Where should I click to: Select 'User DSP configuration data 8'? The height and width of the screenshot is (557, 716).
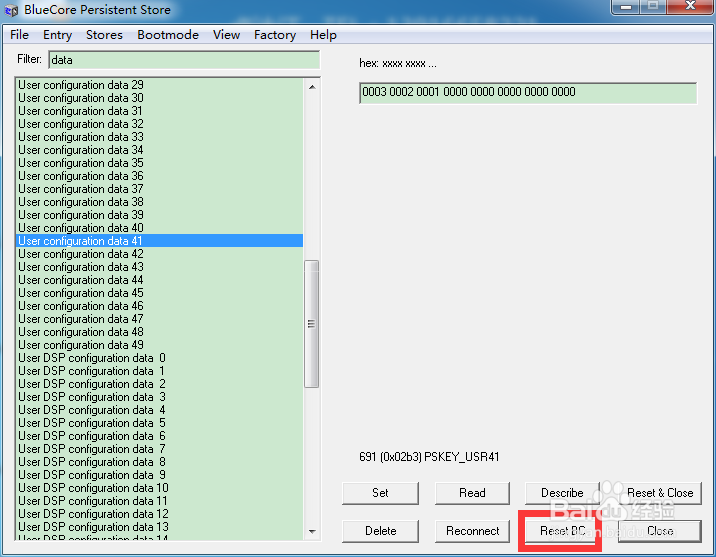(159, 462)
